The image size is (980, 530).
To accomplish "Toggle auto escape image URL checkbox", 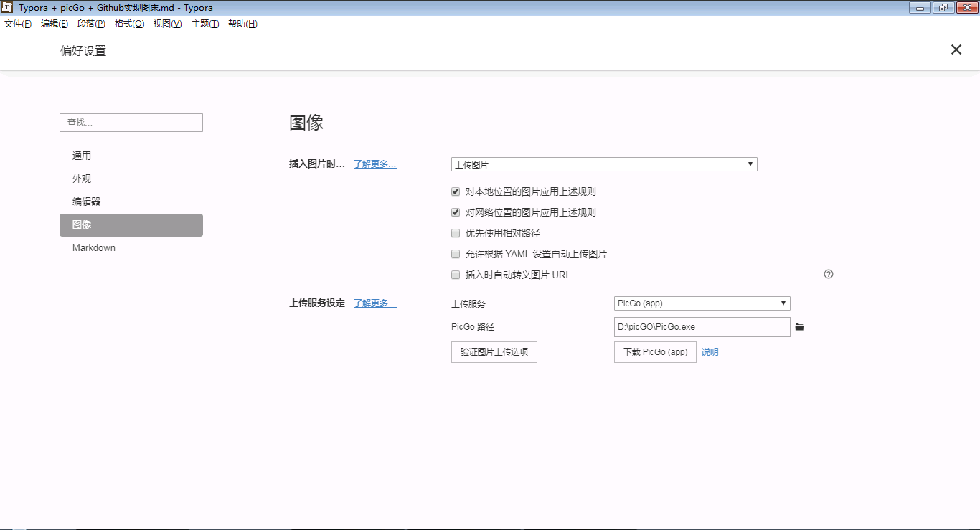I will [456, 275].
